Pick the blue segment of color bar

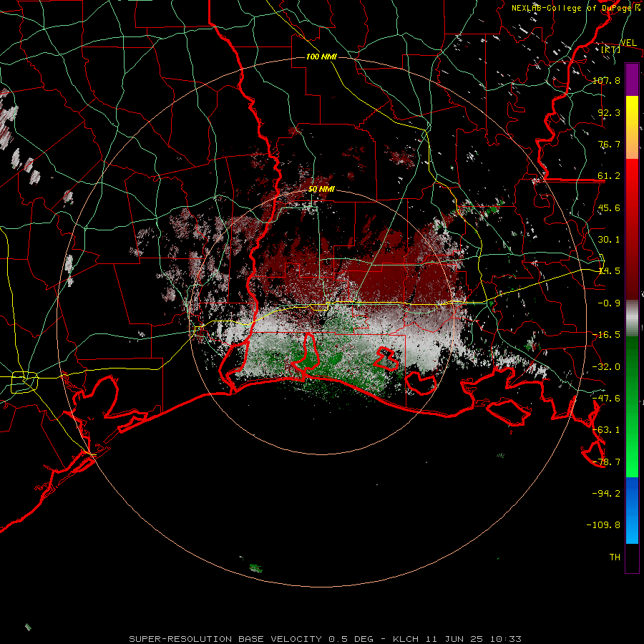coord(632,493)
